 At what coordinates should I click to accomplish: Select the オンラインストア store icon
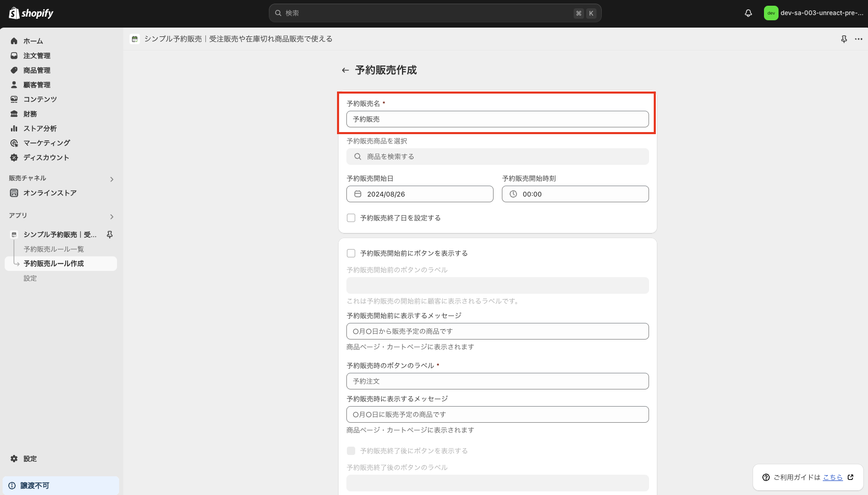[14, 193]
